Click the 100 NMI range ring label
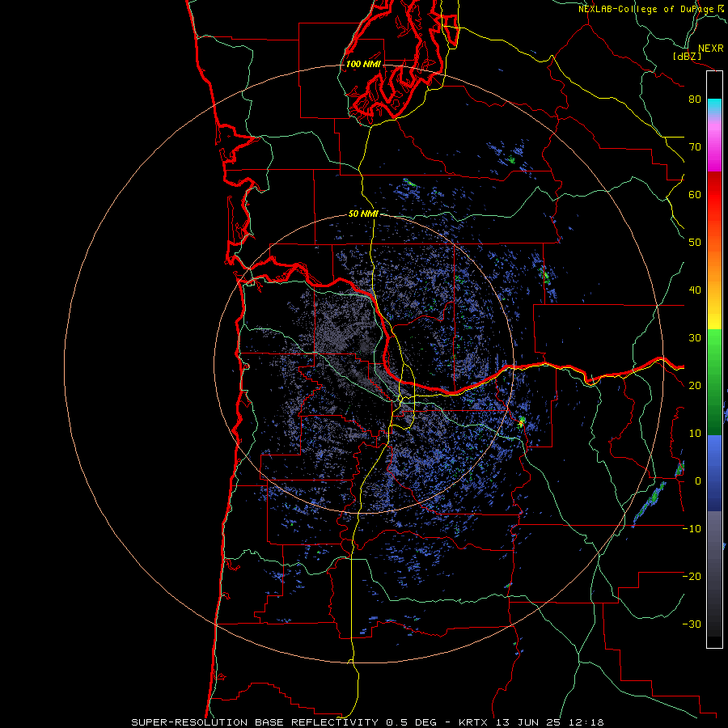The height and width of the screenshot is (728, 728). 363,64
